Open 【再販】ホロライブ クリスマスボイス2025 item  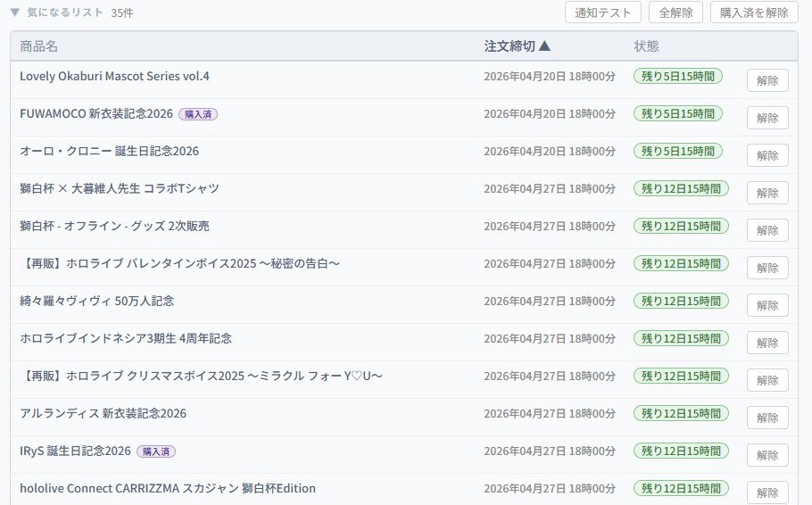click(201, 376)
